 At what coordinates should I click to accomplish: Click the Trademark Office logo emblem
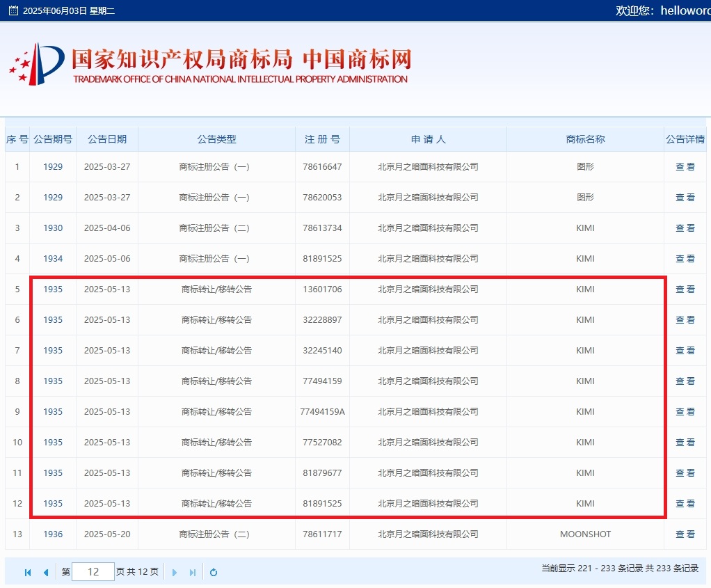(37, 64)
